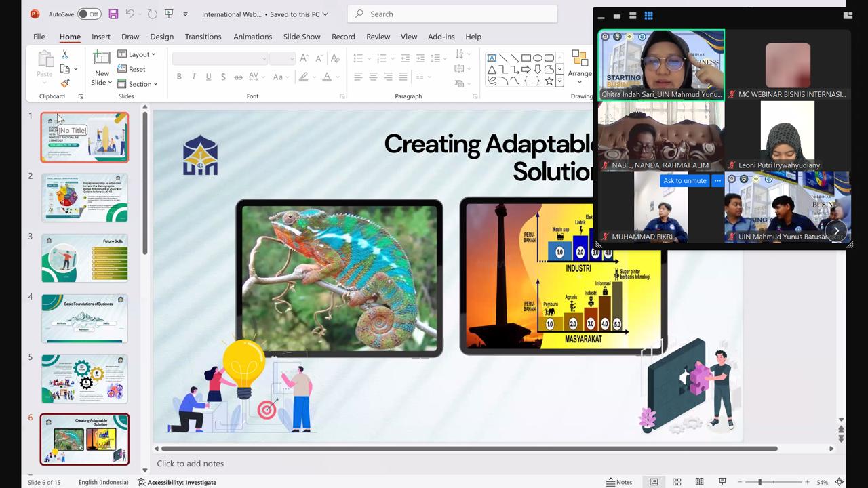868x488 pixels.
Task: Open the Section dropdown
Action: pos(138,84)
